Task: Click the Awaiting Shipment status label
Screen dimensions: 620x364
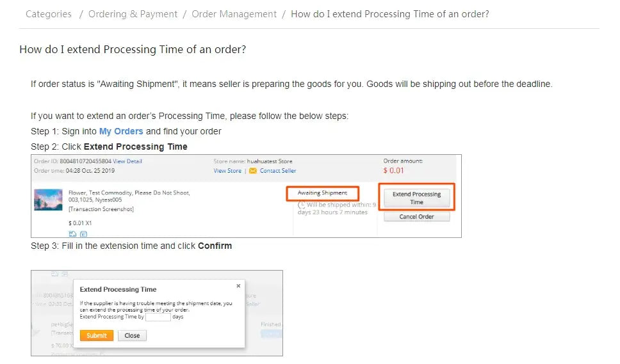Action: pos(322,193)
